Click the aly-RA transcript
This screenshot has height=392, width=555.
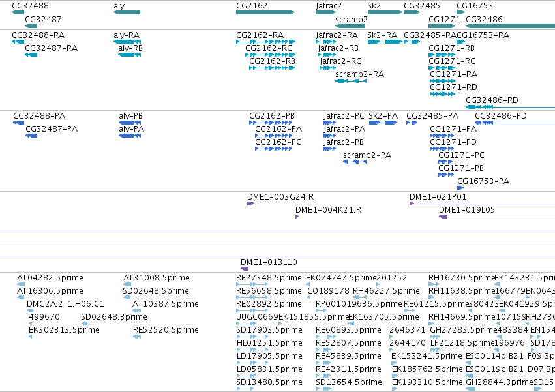point(127,42)
